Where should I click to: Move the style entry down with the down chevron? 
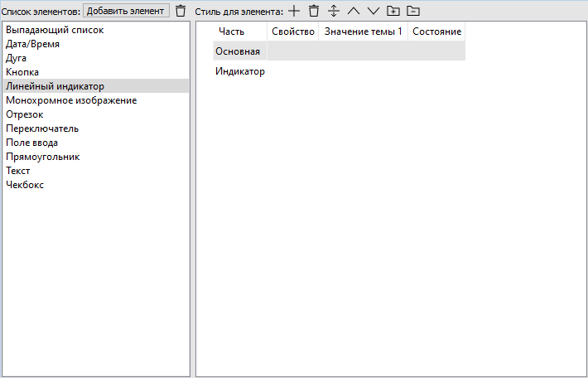point(374,11)
